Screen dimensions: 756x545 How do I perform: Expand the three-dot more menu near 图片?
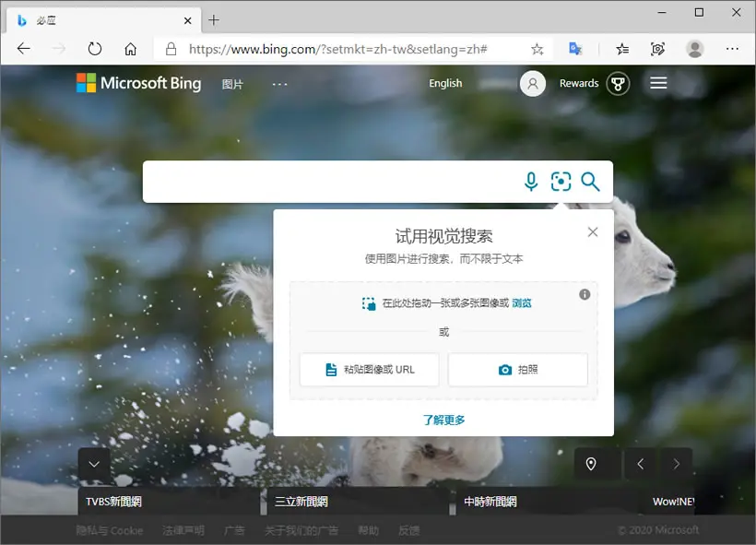(279, 85)
